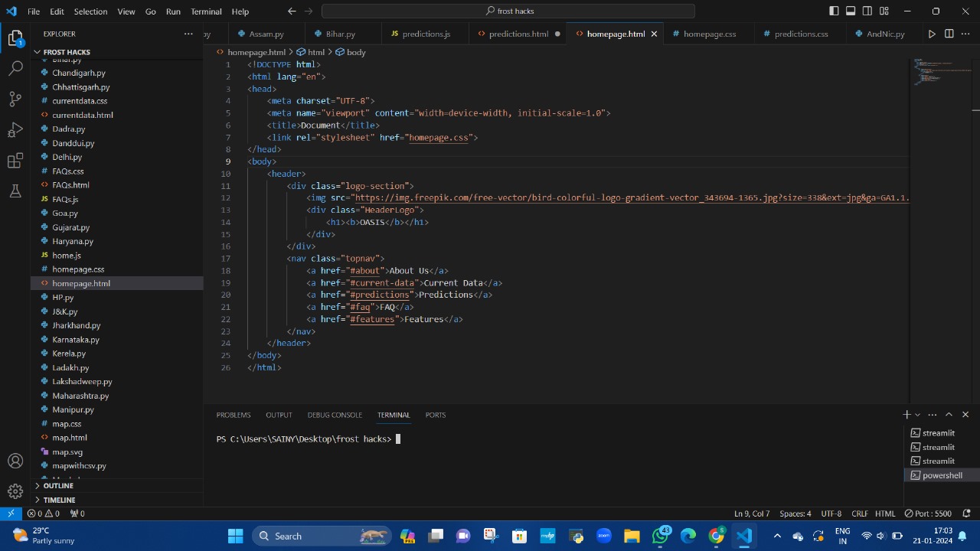Switch to the DEBUG CONSOLE panel tab
980x551 pixels.
[x=335, y=415]
